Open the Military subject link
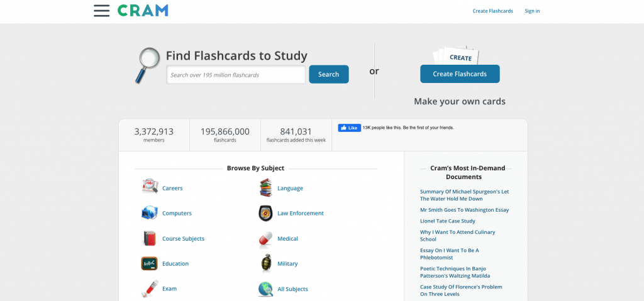644x301 pixels. pos(287,264)
